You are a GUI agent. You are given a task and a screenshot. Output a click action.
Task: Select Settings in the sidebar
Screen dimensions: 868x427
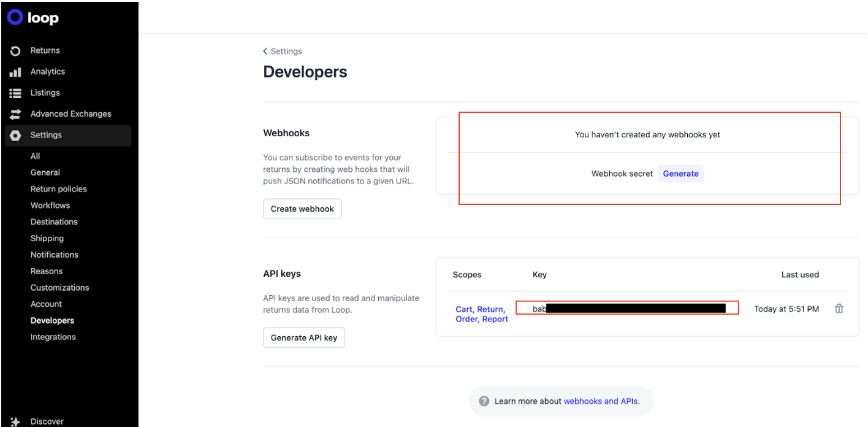pyautogui.click(x=68, y=135)
